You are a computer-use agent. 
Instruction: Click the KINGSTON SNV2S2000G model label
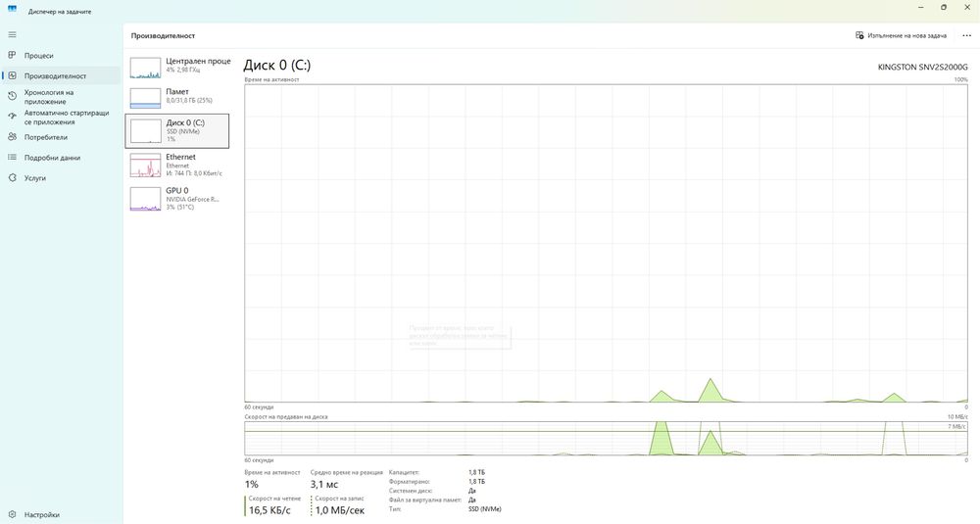pyautogui.click(x=922, y=67)
